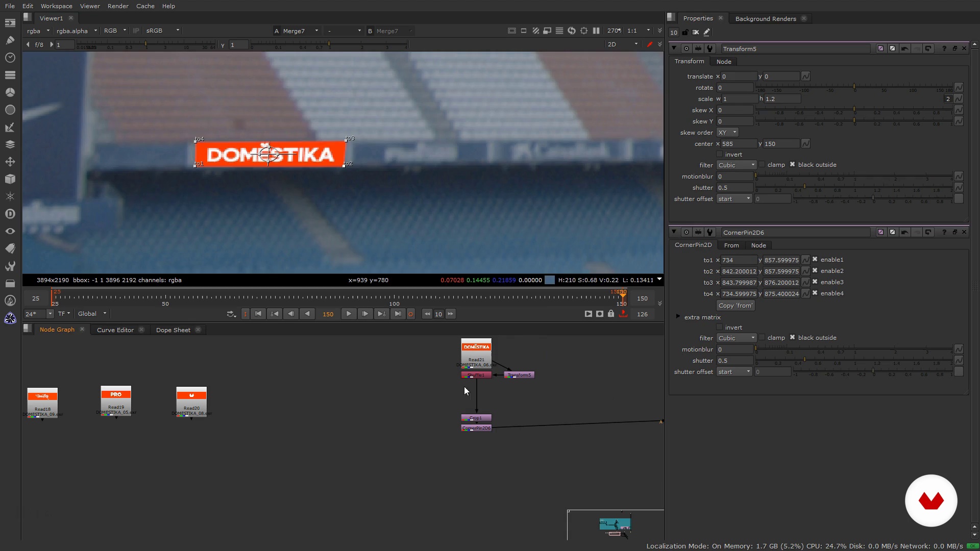The height and width of the screenshot is (551, 980).
Task: Open the 2D view mode dropdown
Action: pos(622,44)
